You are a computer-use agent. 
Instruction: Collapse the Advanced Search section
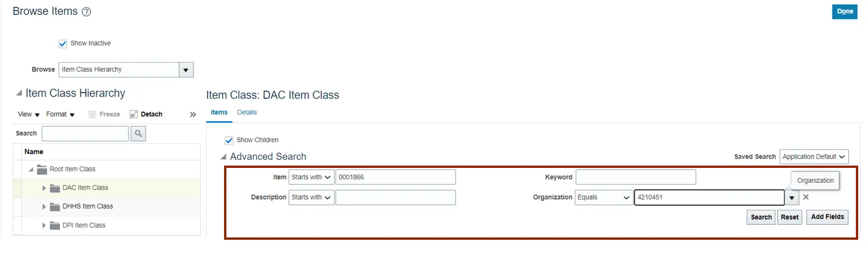coord(223,157)
